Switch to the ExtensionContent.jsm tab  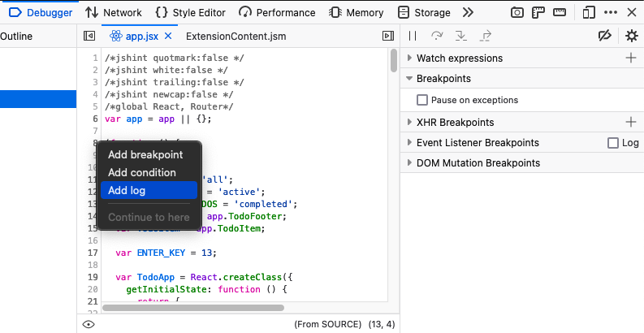(x=236, y=36)
